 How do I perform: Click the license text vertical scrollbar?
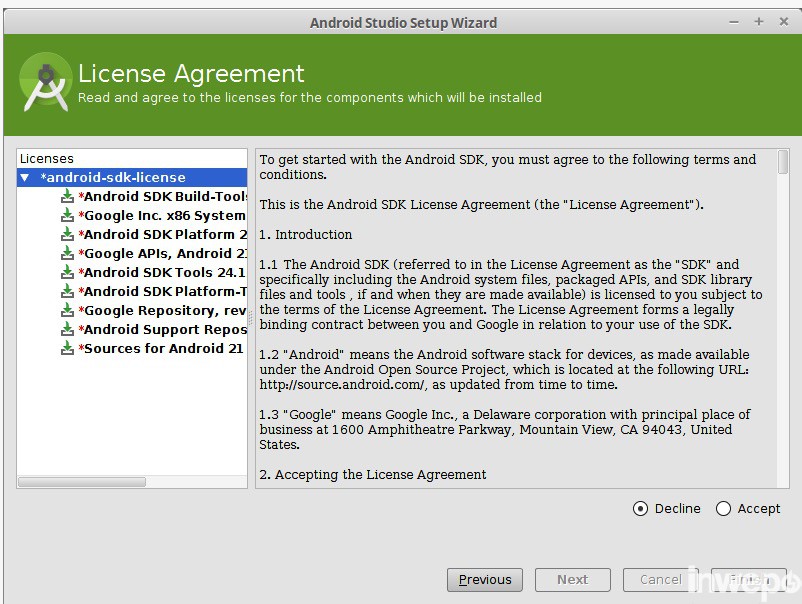click(x=783, y=163)
